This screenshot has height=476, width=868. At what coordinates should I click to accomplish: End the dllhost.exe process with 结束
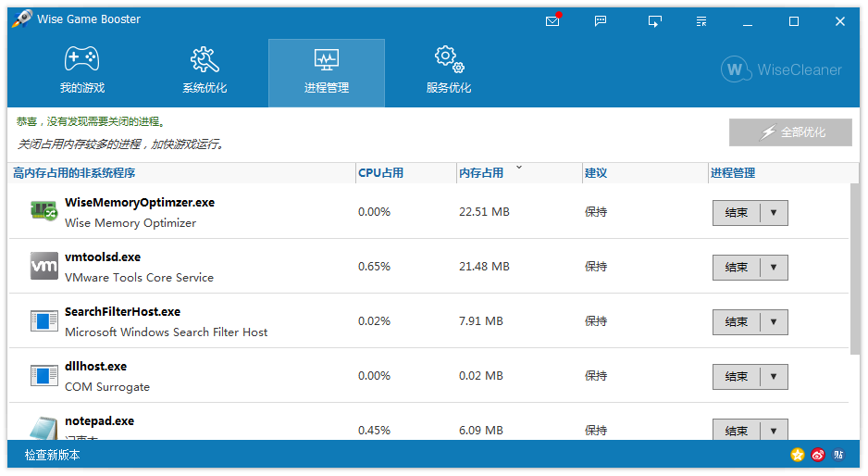737,377
